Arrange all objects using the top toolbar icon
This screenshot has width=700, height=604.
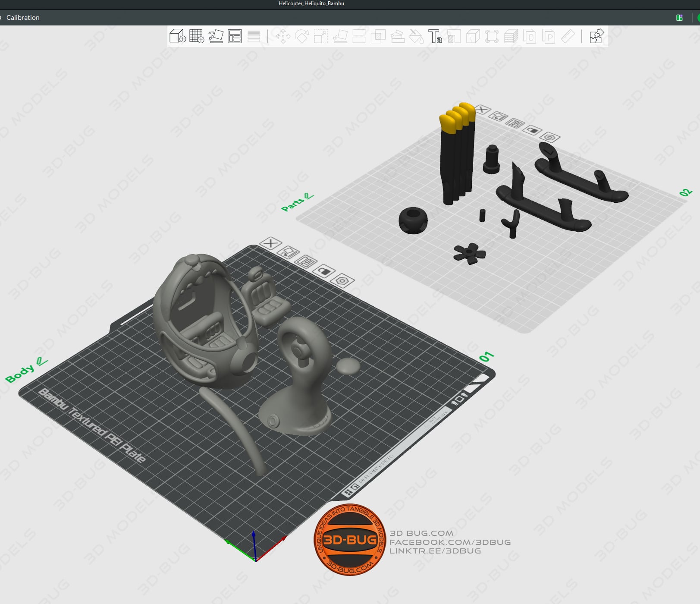tap(235, 36)
